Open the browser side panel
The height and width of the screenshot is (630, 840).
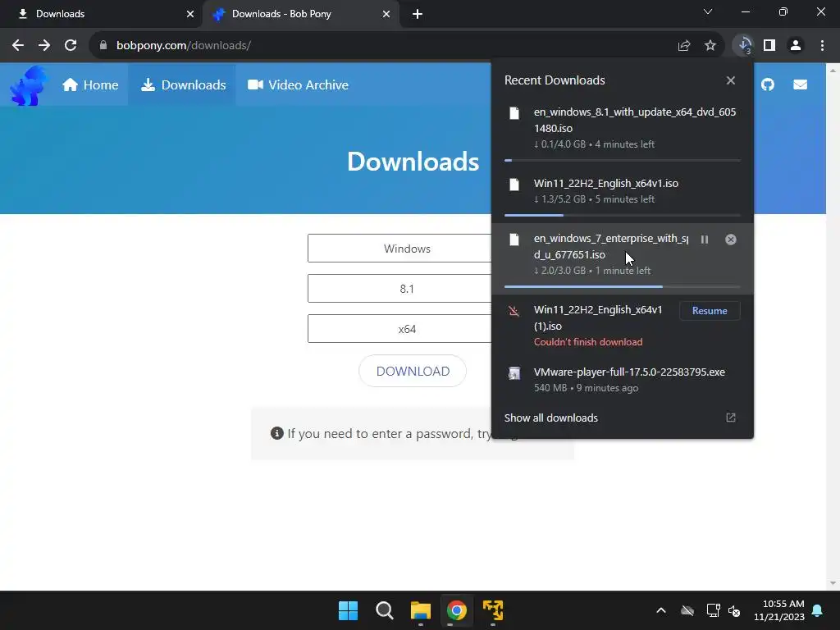click(769, 46)
